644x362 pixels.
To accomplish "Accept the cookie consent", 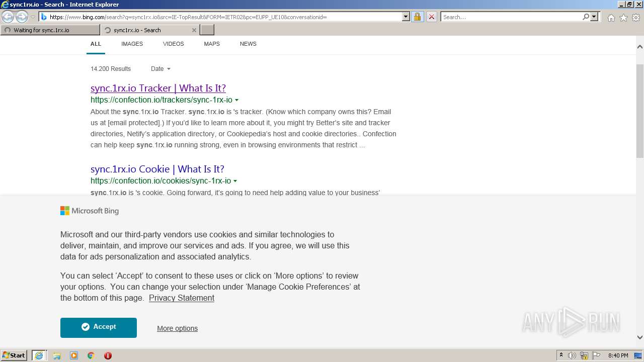I will pyautogui.click(x=99, y=327).
